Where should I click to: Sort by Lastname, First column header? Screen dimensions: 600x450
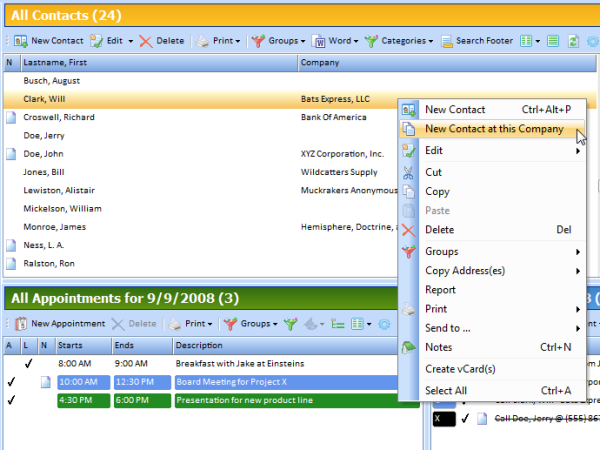(159, 63)
